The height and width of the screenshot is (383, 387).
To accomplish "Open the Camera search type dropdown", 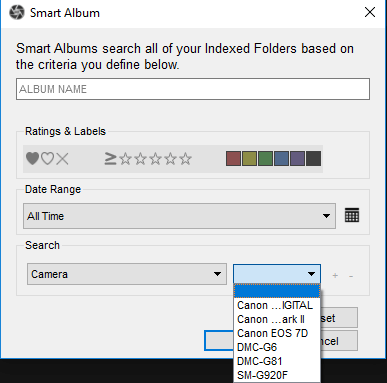I will pyautogui.click(x=127, y=274).
